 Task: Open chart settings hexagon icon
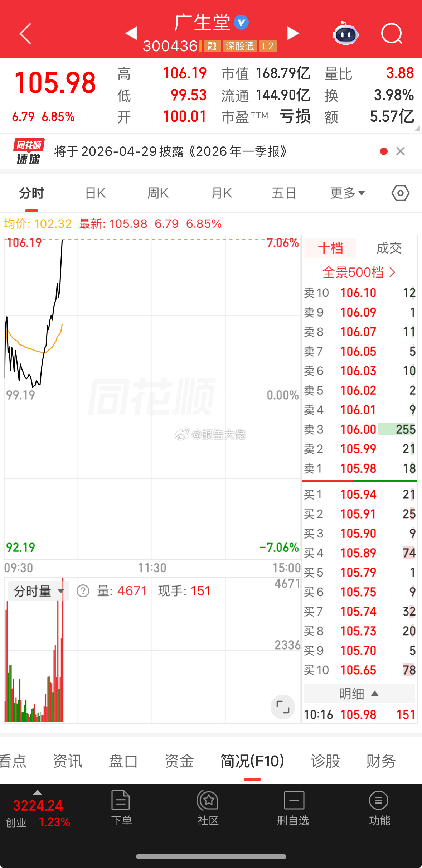(401, 193)
